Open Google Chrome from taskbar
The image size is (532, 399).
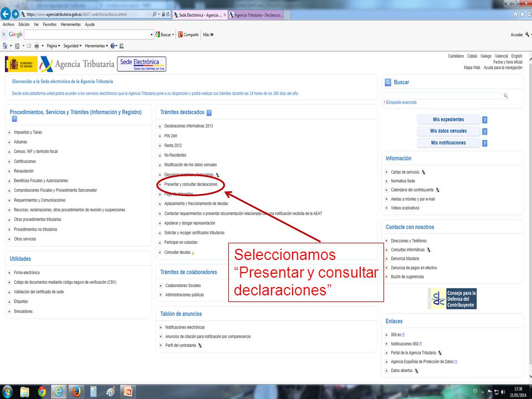click(x=42, y=392)
